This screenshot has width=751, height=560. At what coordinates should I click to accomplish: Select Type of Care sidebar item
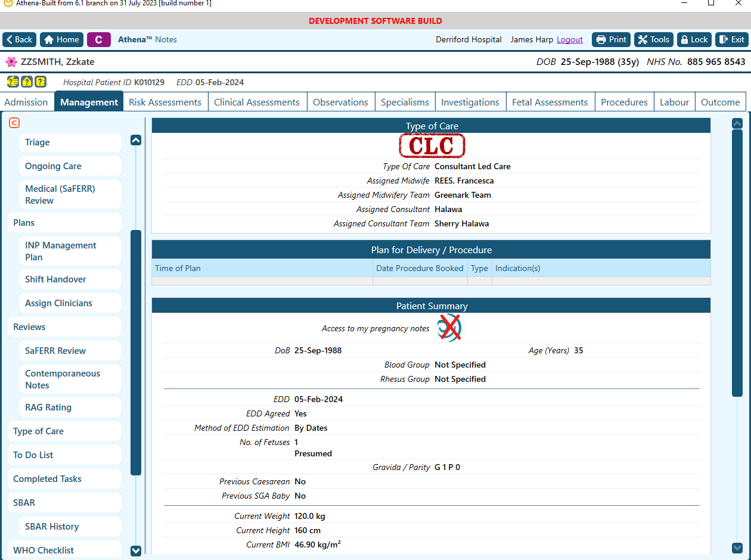64,431
